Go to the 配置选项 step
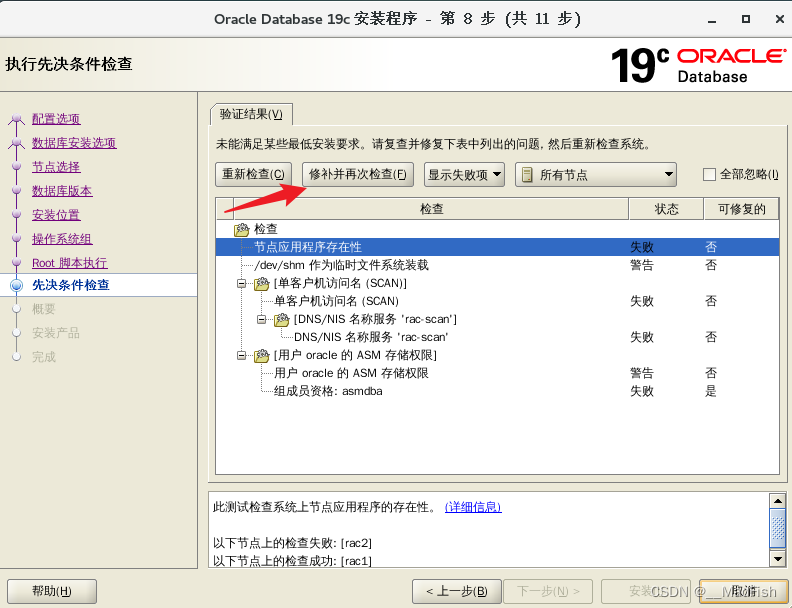The height and width of the screenshot is (608, 792). pyautogui.click(x=56, y=119)
